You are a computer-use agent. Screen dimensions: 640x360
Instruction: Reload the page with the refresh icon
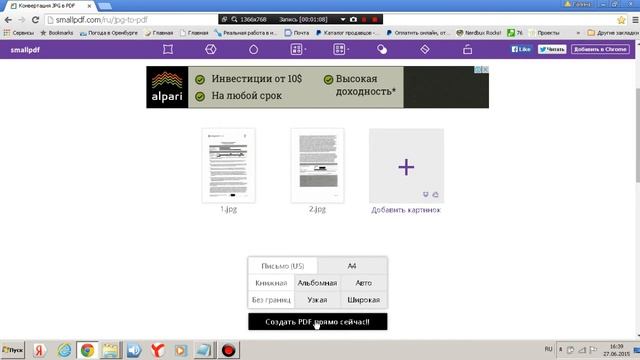pyautogui.click(x=36, y=20)
